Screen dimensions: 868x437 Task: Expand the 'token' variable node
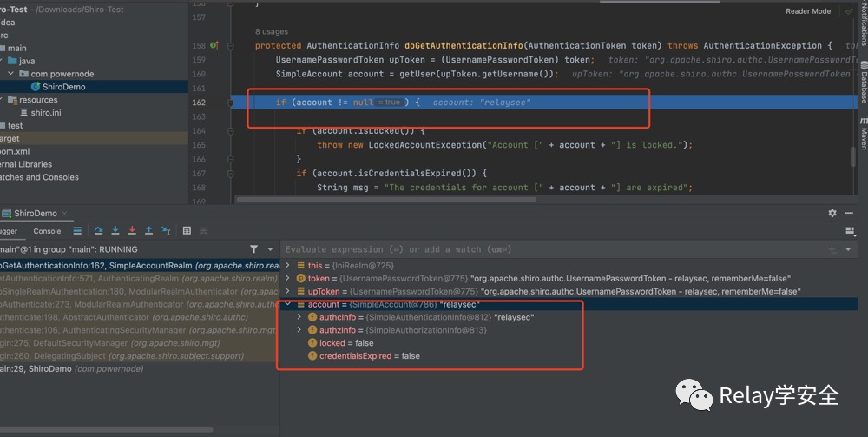288,278
